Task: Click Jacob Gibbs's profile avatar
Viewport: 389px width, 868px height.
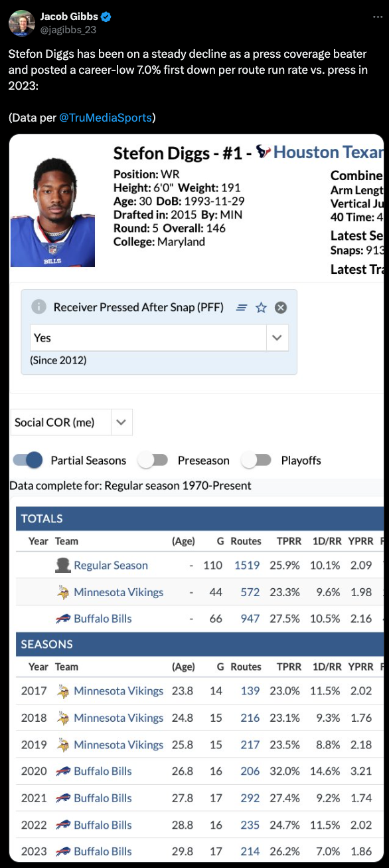Action: pos(21,23)
